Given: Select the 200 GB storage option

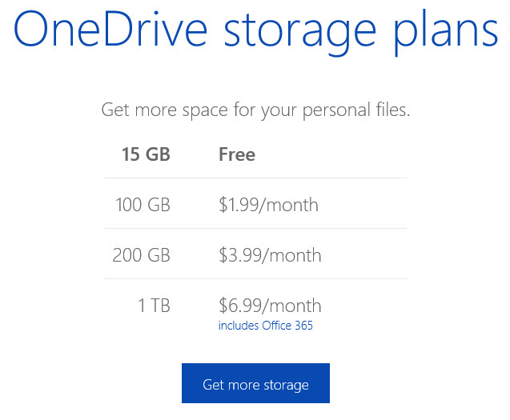Looking at the screenshot, I should (141, 255).
